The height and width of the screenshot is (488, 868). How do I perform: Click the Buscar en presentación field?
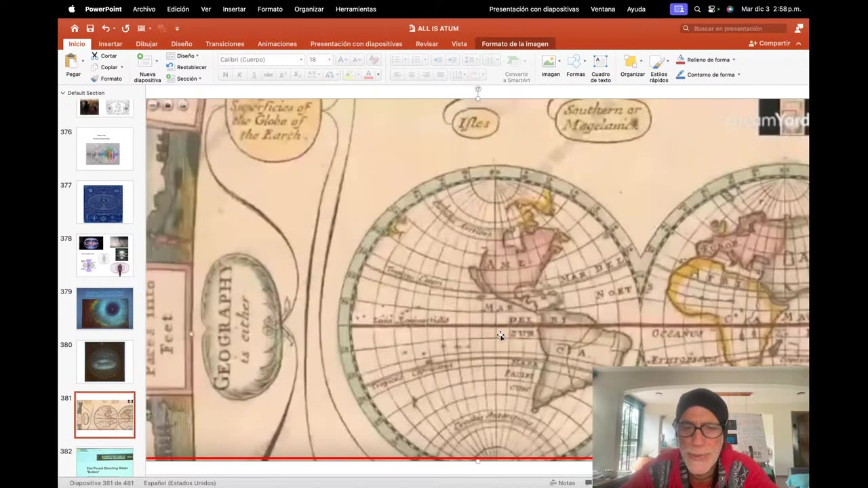(734, 28)
